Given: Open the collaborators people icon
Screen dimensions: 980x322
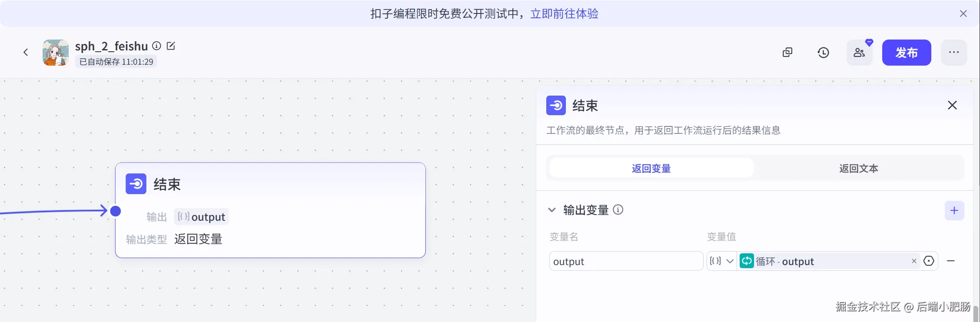Looking at the screenshot, I should point(859,53).
